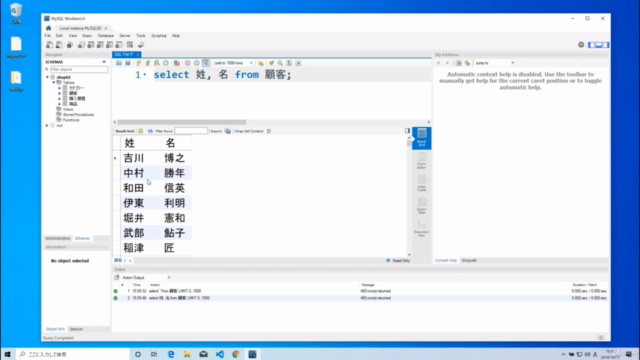The image size is (640, 360).
Task: Expand the 商品 table node
Action: click(60, 104)
